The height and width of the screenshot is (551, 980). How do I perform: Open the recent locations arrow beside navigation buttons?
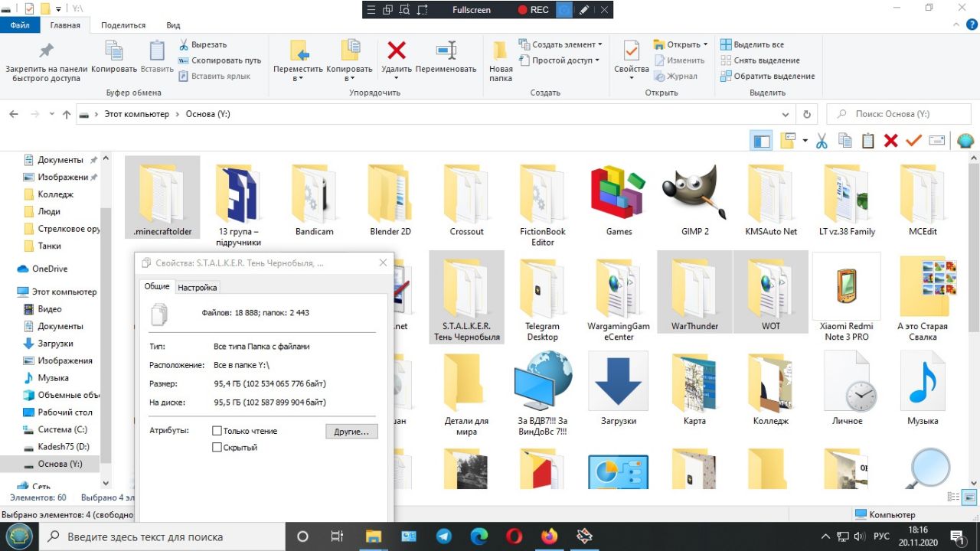(x=51, y=114)
